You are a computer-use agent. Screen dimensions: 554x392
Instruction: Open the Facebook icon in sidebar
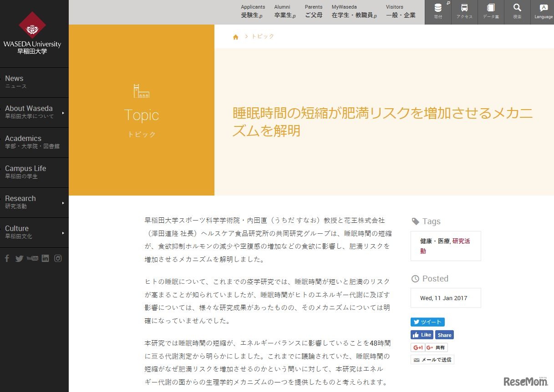tap(7, 258)
